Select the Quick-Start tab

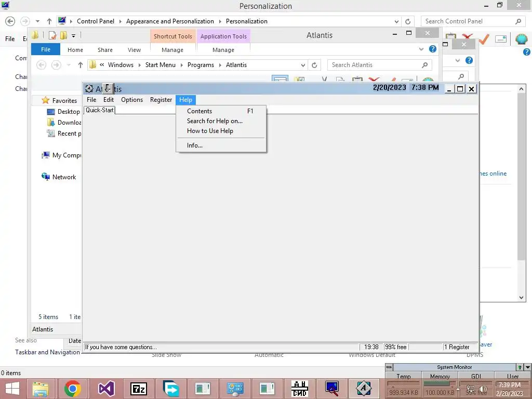(99, 110)
